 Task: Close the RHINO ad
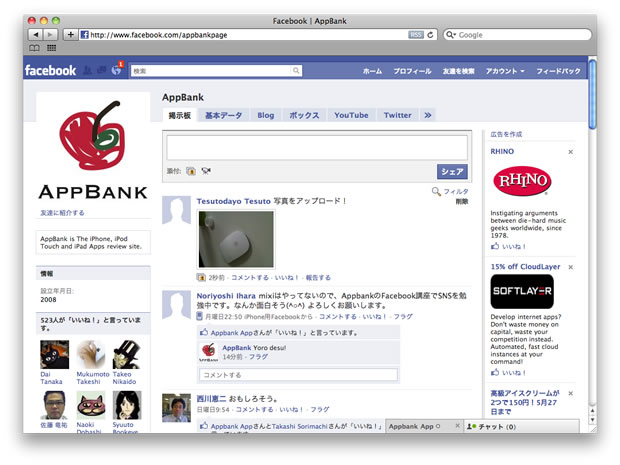tap(571, 152)
